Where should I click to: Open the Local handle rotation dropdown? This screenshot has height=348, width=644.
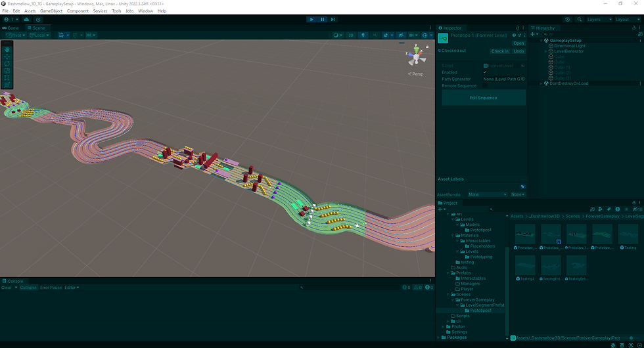39,35
